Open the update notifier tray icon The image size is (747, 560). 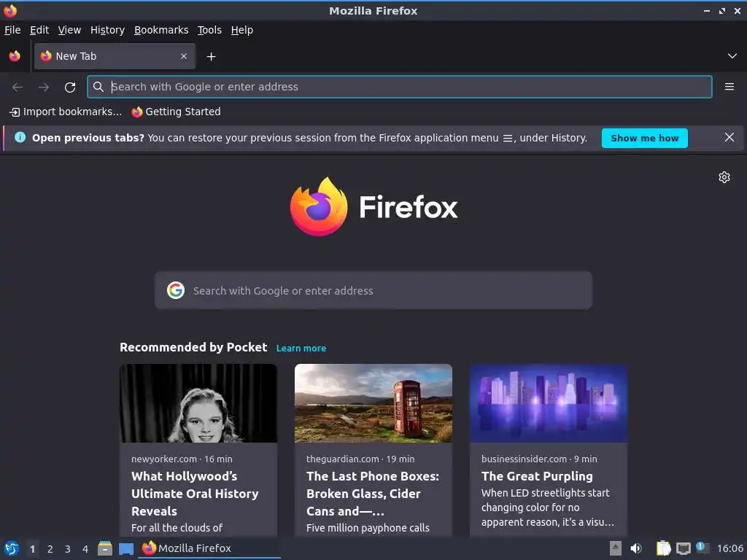(x=703, y=548)
